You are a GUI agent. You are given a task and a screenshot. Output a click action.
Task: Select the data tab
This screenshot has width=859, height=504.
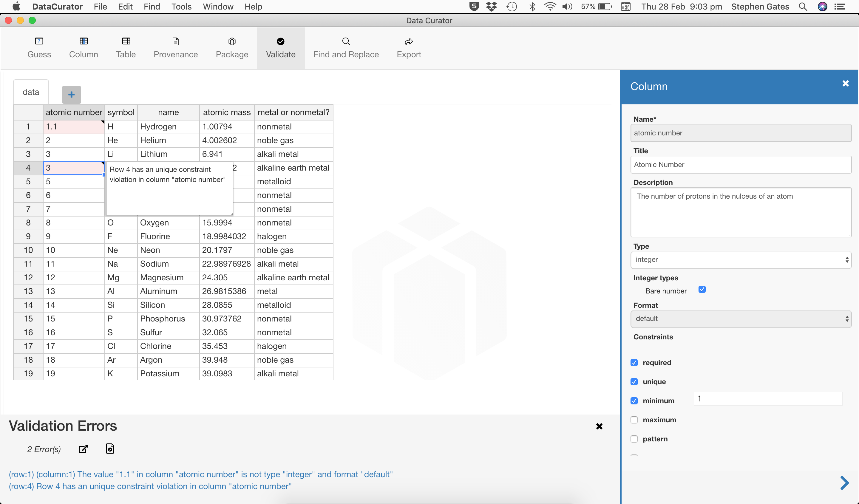31,92
